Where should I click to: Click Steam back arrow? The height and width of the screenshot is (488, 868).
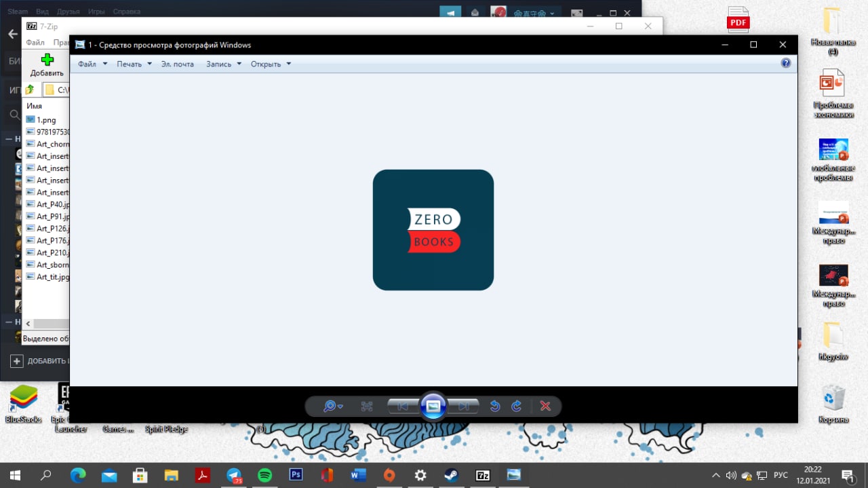12,34
